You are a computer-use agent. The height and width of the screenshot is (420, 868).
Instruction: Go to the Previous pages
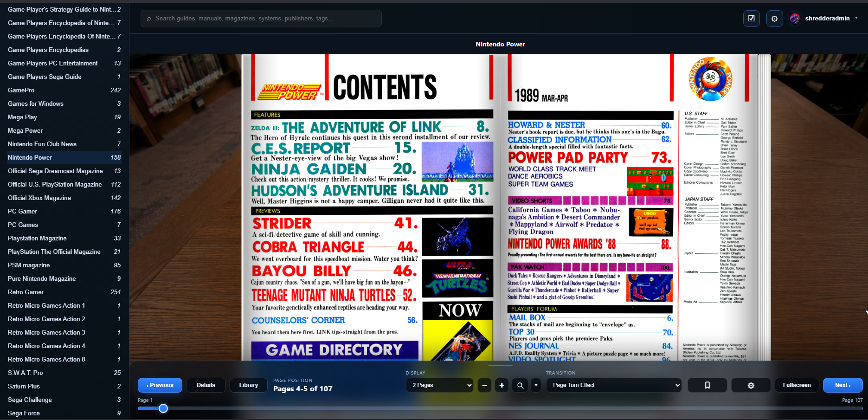pos(160,385)
